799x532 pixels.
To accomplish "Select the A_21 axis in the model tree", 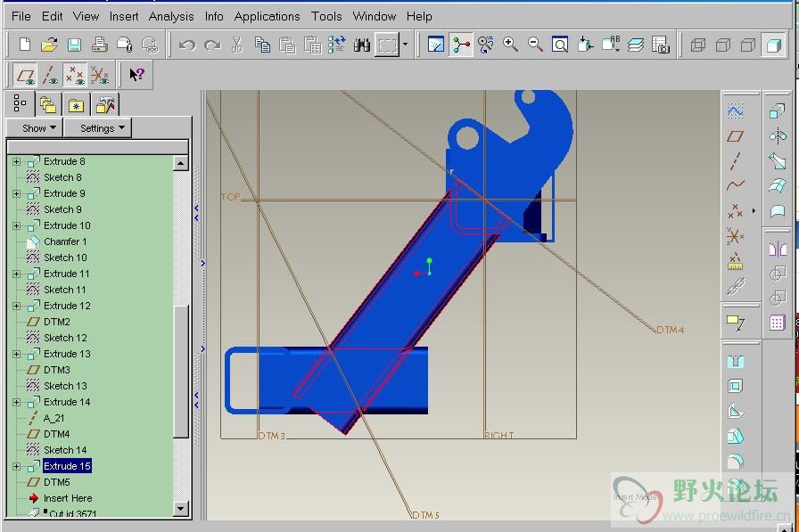I will (x=54, y=418).
